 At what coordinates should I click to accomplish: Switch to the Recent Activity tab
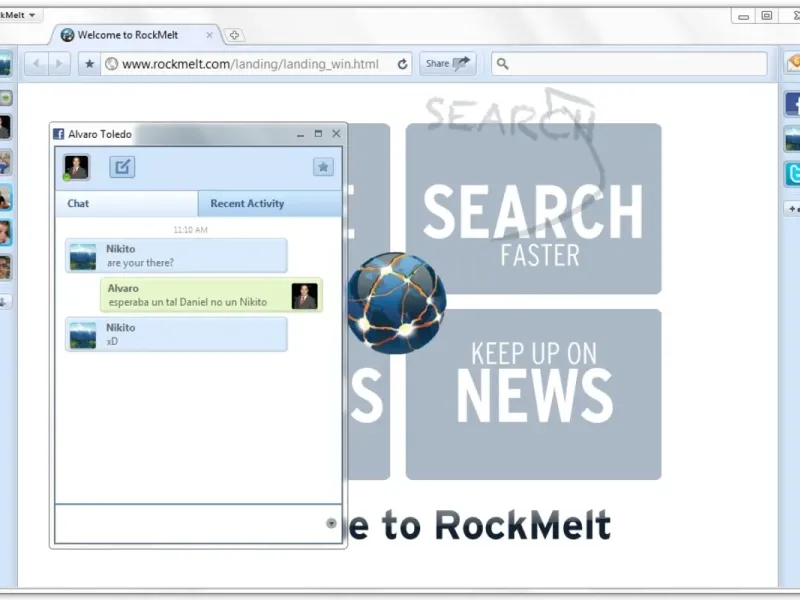[269, 204]
